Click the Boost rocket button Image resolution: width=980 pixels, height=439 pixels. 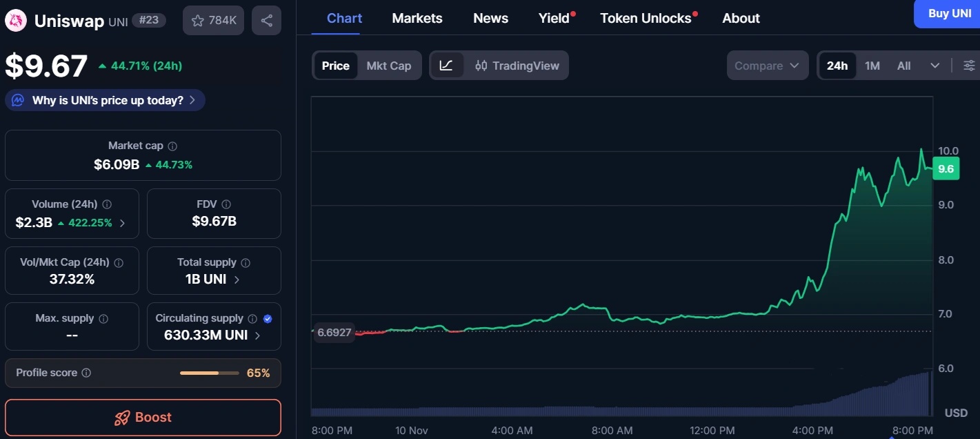143,417
